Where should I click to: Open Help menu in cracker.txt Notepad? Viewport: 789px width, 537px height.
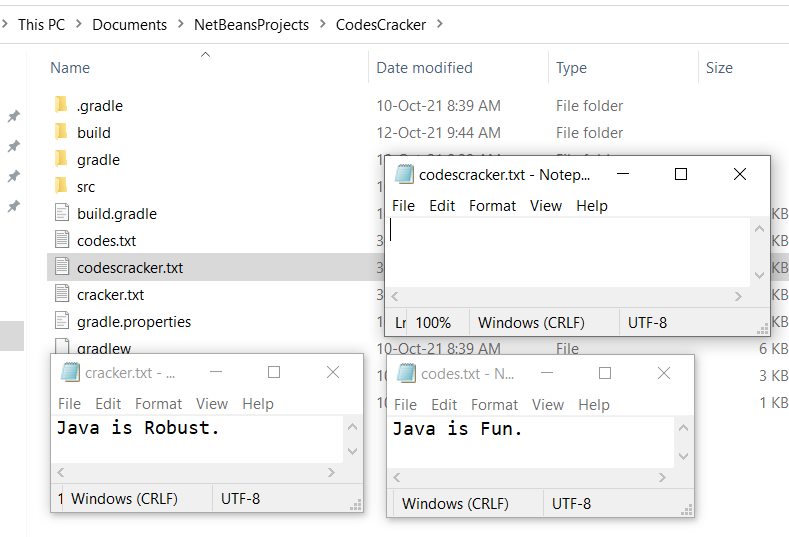258,404
